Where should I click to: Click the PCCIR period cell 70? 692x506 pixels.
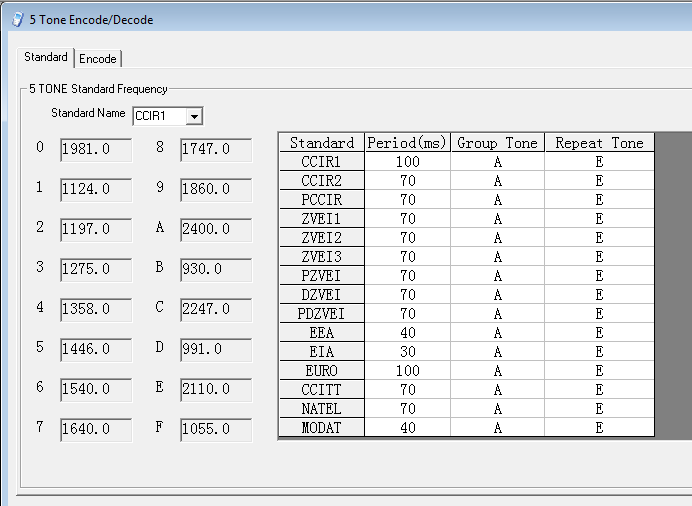[x=407, y=199]
